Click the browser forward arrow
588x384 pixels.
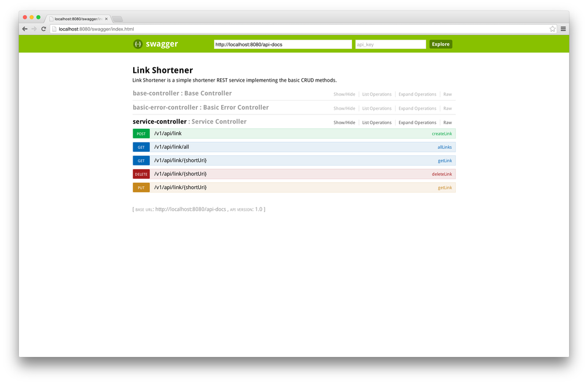click(x=34, y=29)
